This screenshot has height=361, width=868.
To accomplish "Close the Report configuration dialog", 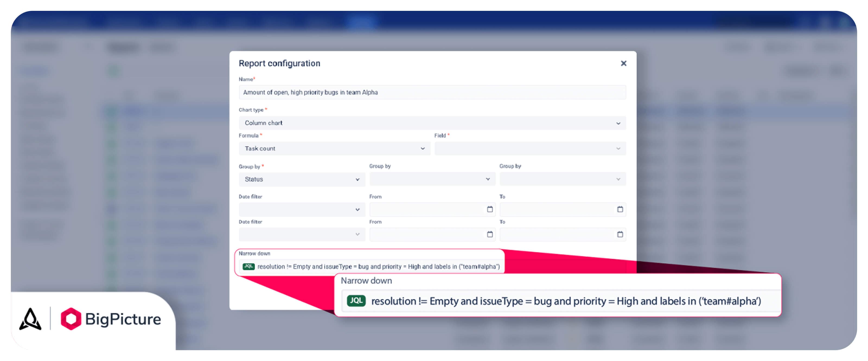I will [x=623, y=63].
